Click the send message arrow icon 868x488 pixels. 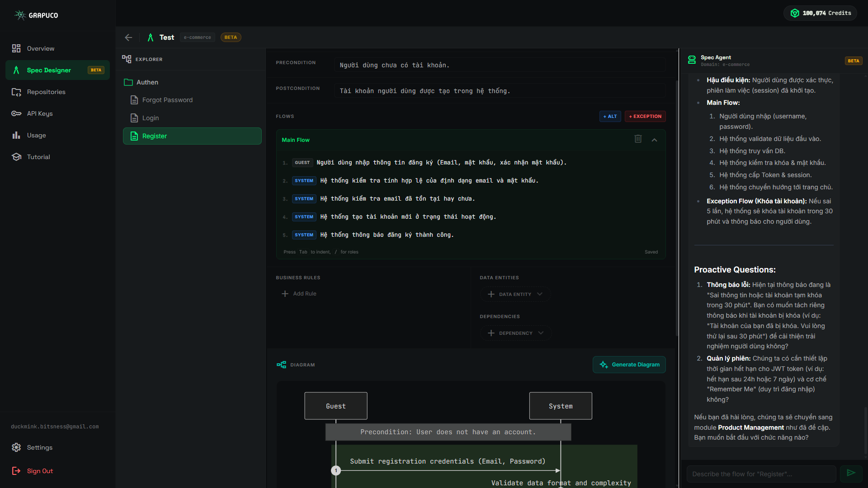click(851, 473)
